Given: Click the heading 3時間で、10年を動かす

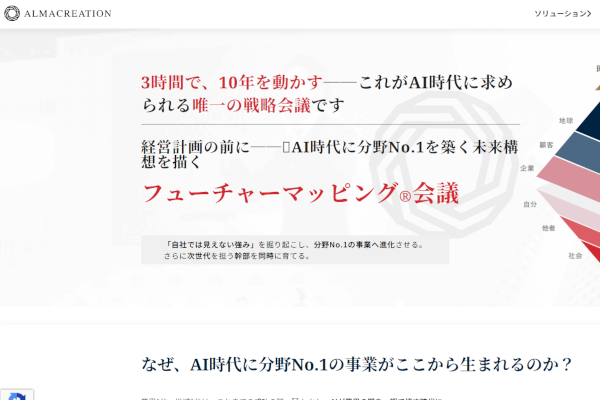Looking at the screenshot, I should coord(232,82).
